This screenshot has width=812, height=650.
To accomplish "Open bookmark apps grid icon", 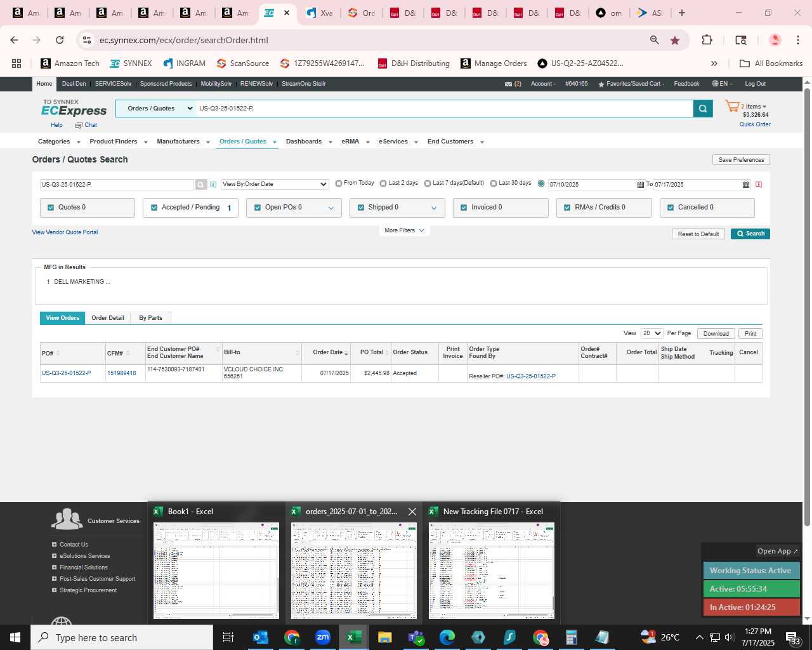I will pos(16,63).
